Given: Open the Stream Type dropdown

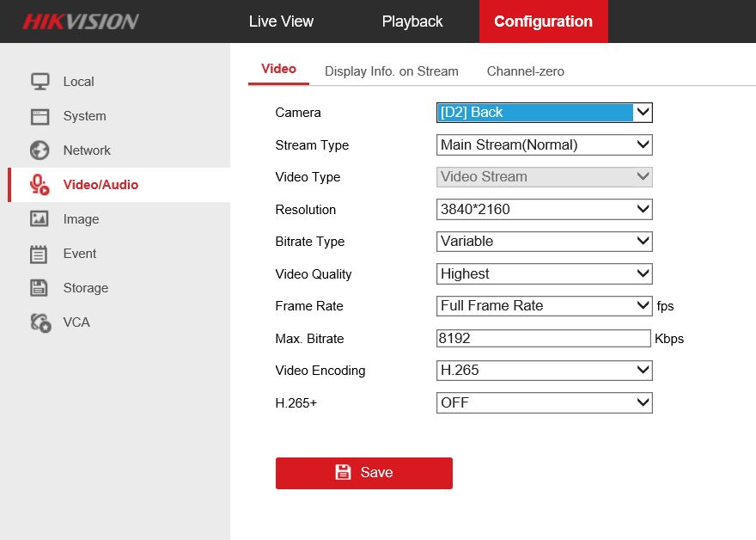Looking at the screenshot, I should 544,145.
